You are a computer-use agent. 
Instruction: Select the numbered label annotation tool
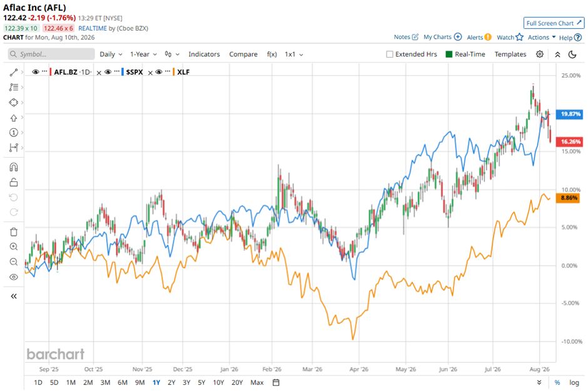[14, 133]
